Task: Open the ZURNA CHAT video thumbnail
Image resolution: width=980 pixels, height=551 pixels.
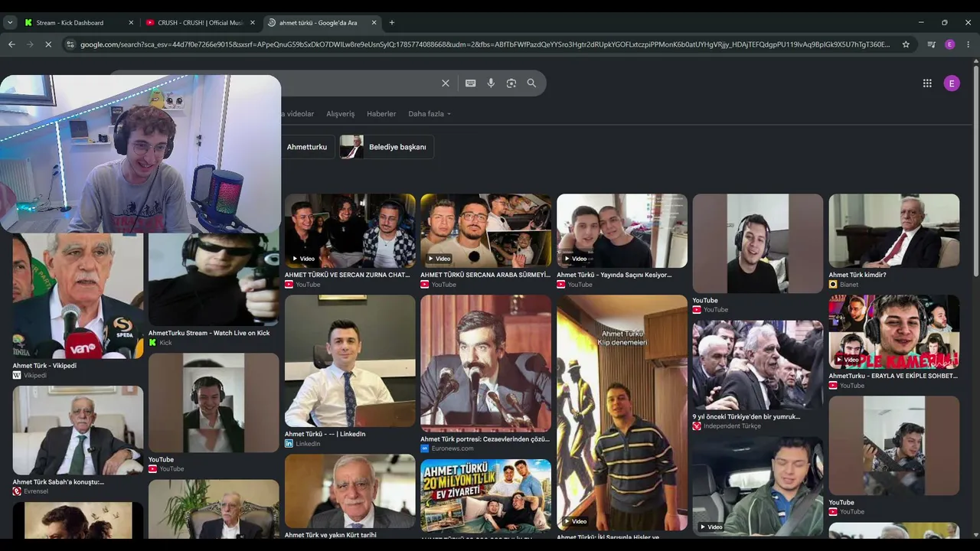Action: (x=350, y=230)
